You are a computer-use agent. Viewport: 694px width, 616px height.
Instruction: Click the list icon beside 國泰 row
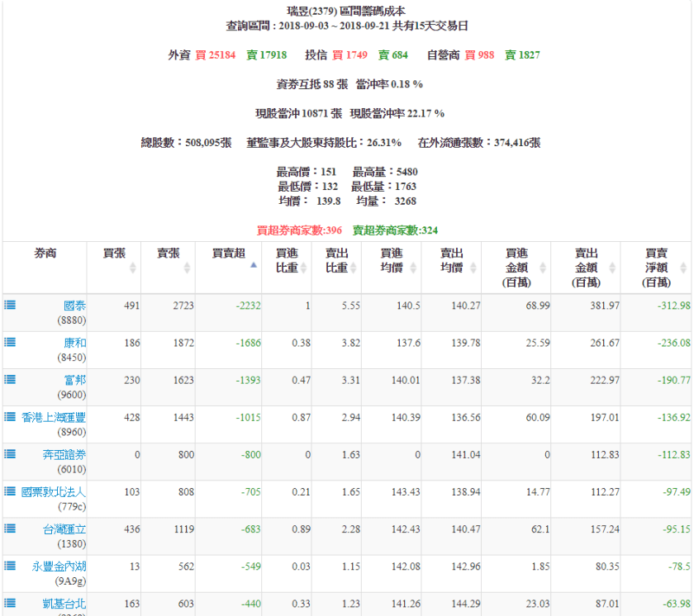pos(10,305)
